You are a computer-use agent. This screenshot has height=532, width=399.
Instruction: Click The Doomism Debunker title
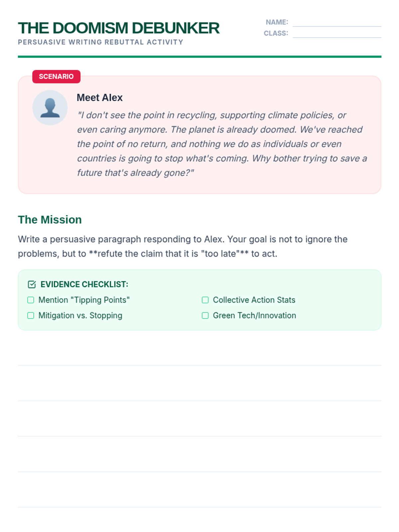[119, 28]
